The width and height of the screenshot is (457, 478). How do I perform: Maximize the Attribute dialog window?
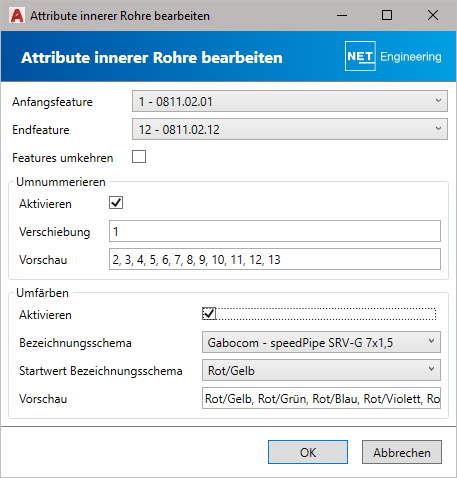click(x=387, y=15)
